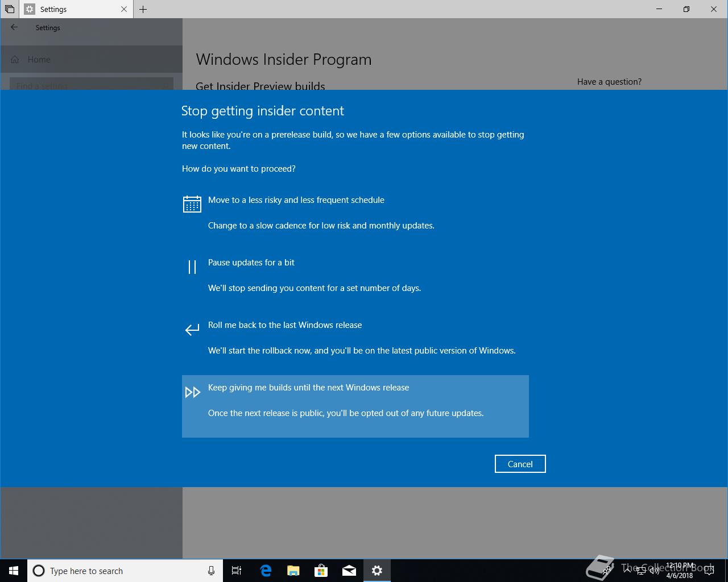
Task: Open Home in the Settings sidebar
Action: [91, 59]
